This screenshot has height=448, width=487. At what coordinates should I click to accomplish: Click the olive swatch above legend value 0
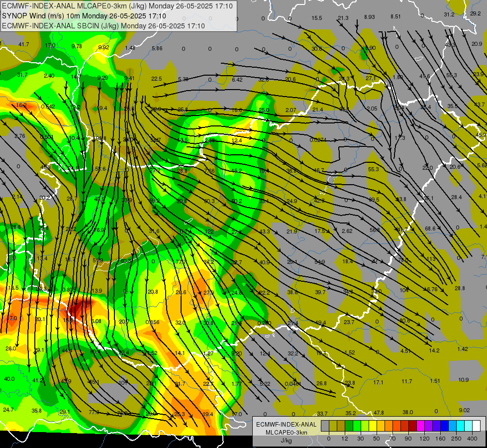[333, 426]
